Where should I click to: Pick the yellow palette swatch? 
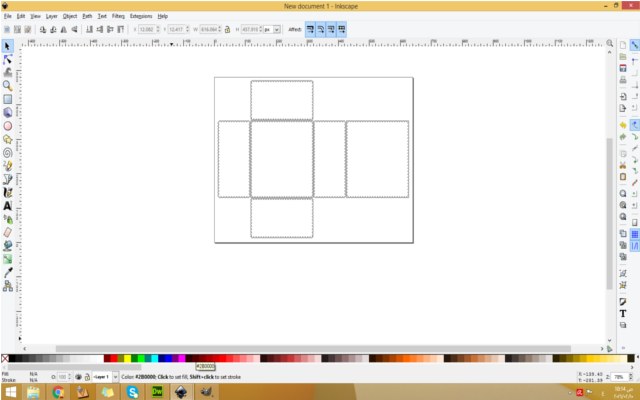coord(127,358)
